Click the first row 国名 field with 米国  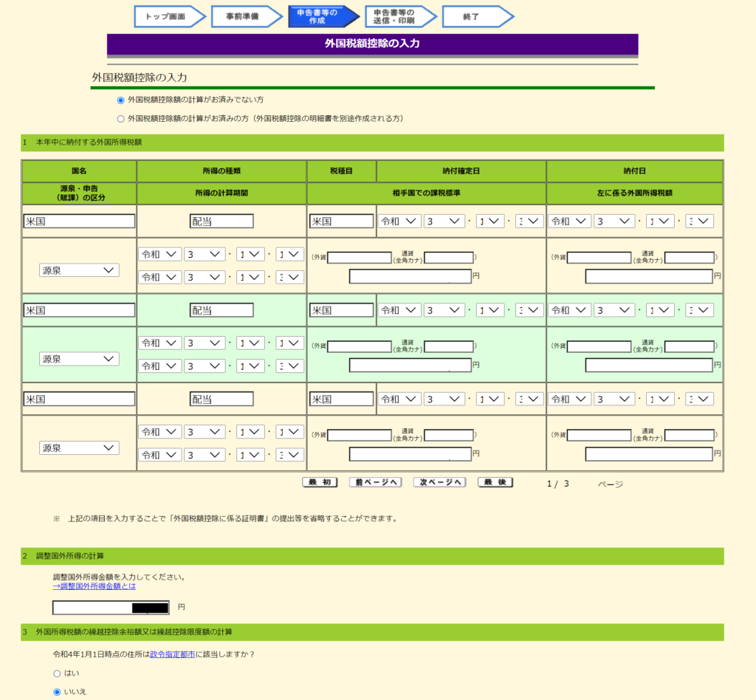tap(79, 222)
